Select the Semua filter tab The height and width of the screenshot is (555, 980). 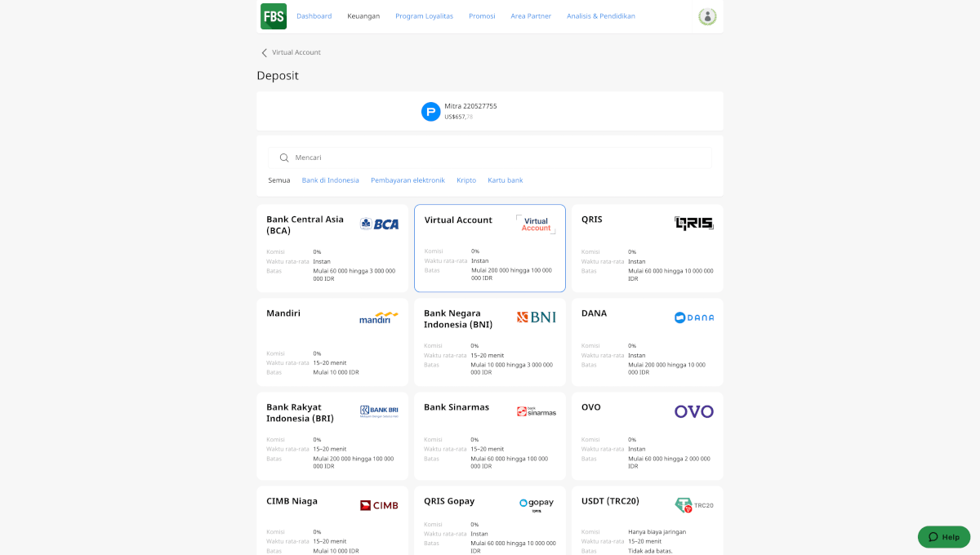coord(279,180)
